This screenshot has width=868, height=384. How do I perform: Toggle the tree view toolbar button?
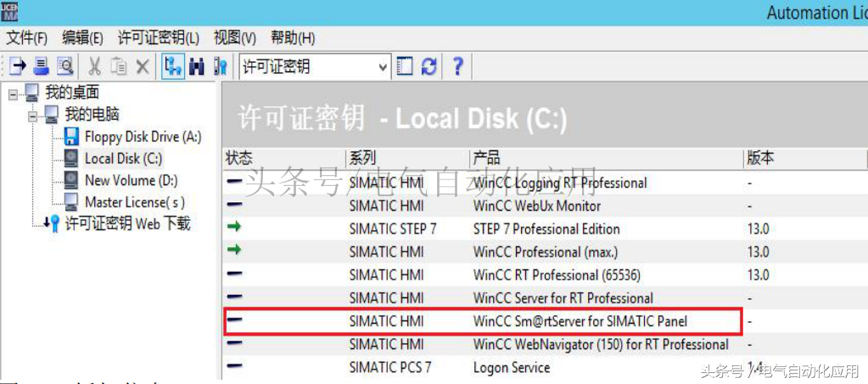[x=173, y=66]
